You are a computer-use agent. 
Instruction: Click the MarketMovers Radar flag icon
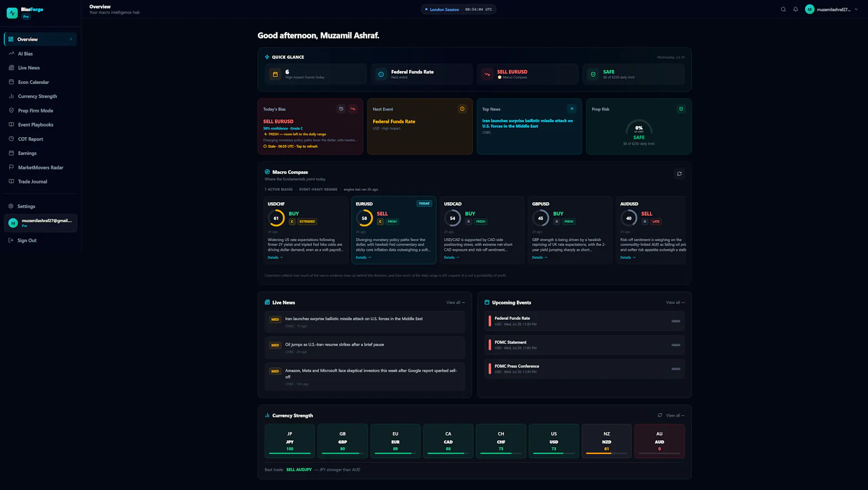coord(11,167)
